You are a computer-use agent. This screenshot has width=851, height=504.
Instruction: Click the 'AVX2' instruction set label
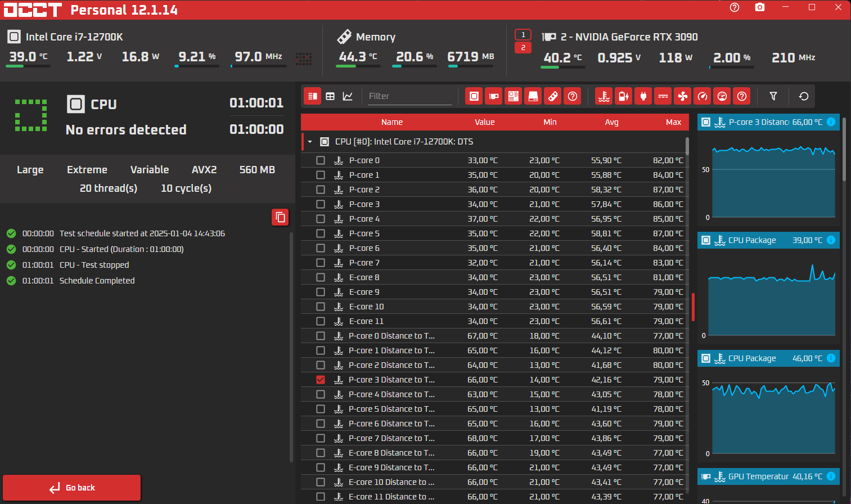(x=204, y=170)
